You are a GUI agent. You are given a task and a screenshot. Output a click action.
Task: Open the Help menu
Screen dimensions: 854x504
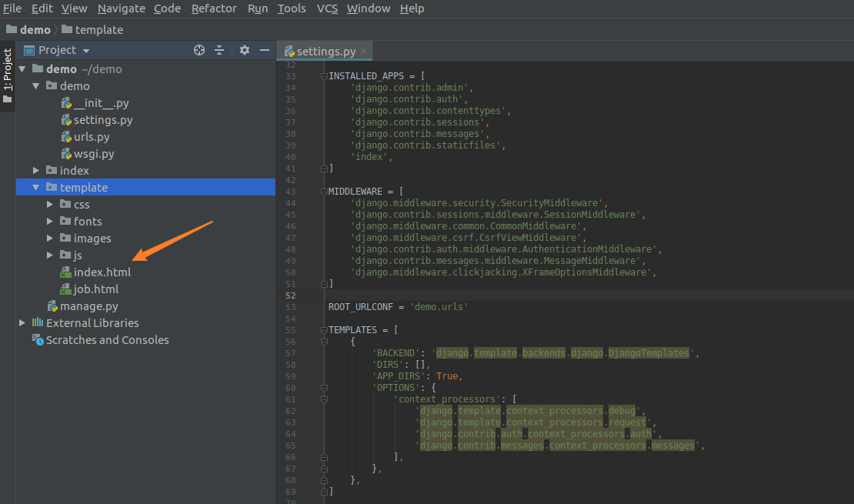tap(412, 8)
